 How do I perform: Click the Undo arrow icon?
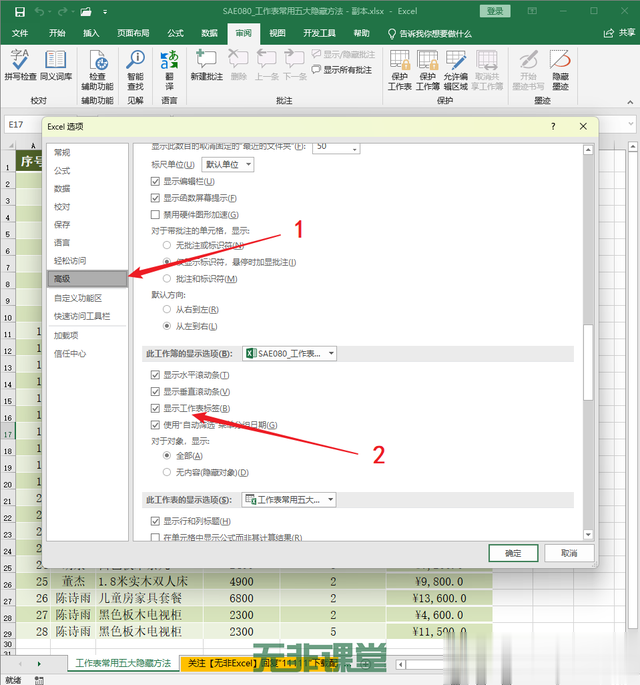click(x=40, y=12)
